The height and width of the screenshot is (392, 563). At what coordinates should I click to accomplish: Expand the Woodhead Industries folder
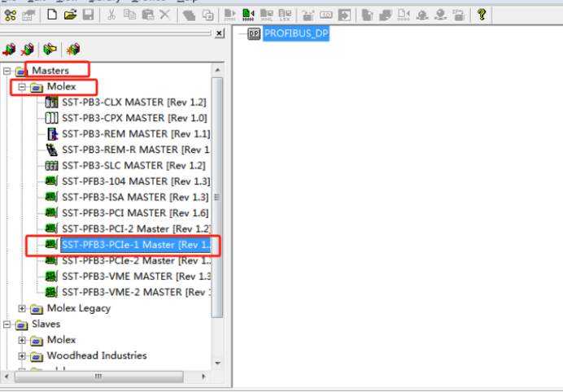click(x=22, y=355)
